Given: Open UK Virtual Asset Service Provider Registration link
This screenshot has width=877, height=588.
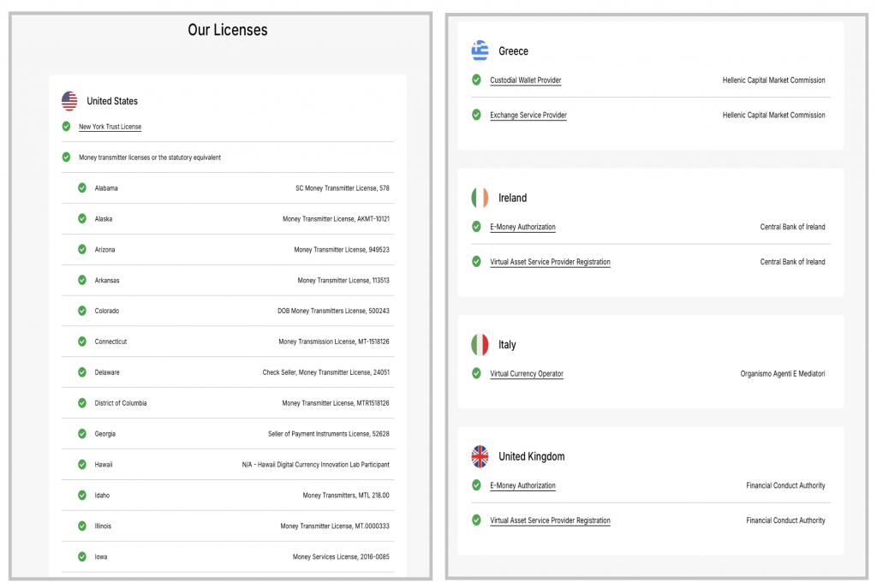Looking at the screenshot, I should pos(551,520).
